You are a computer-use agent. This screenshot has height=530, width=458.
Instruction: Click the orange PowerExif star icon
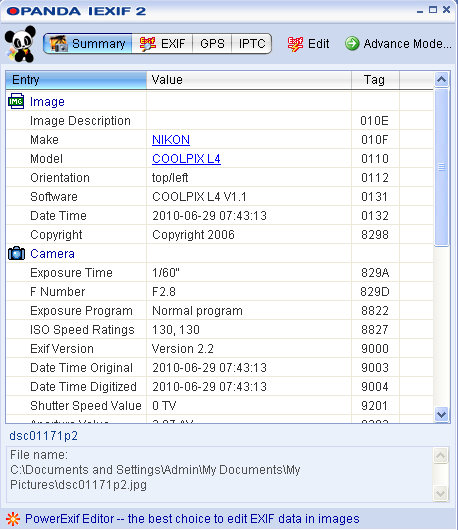(x=13, y=519)
